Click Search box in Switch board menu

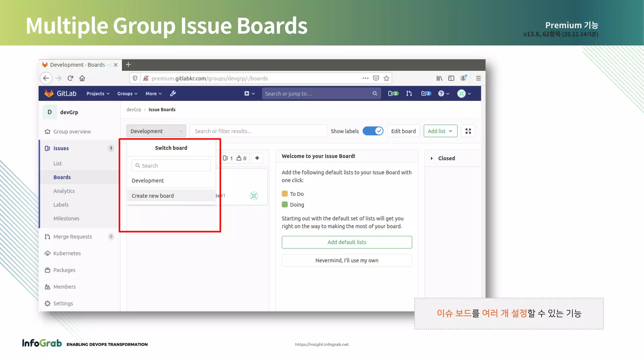point(171,166)
